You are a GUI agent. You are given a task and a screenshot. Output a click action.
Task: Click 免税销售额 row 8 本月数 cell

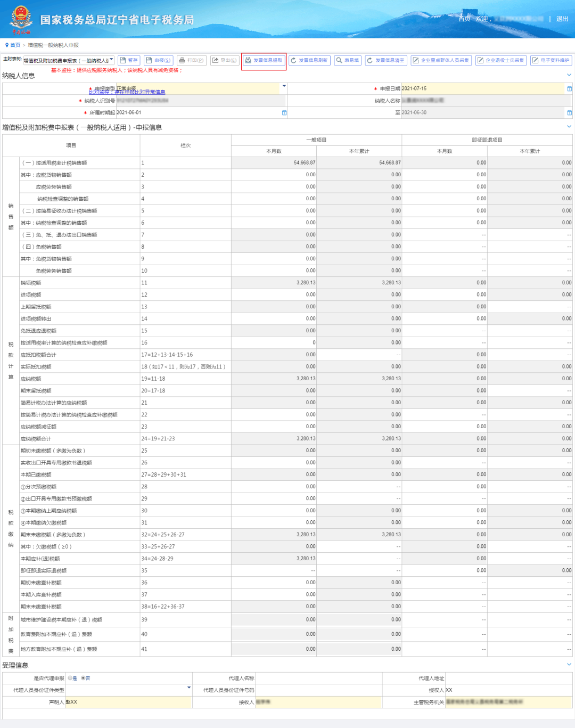point(274,247)
